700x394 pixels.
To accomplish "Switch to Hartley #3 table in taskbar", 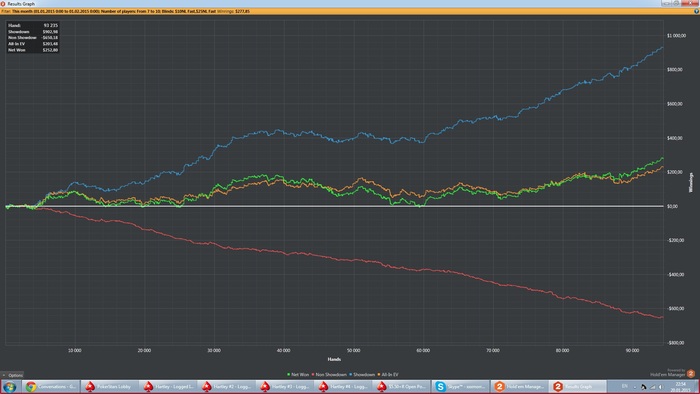I will pos(284,386).
